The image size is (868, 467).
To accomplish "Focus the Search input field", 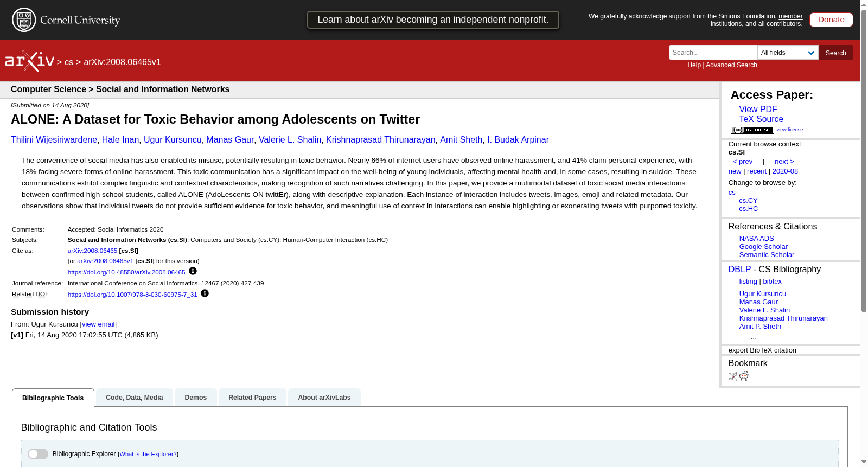I will tap(713, 53).
